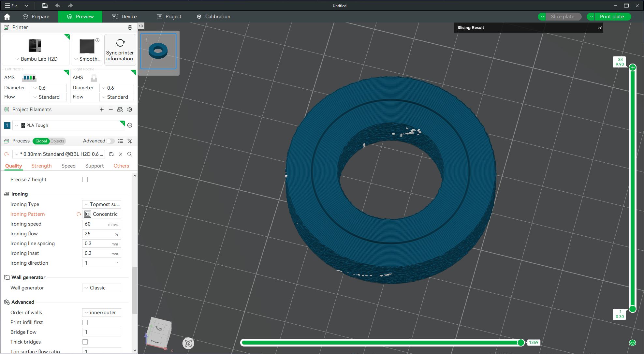The height and width of the screenshot is (354, 644).
Task: Open Ironing Type dropdown
Action: coord(102,204)
